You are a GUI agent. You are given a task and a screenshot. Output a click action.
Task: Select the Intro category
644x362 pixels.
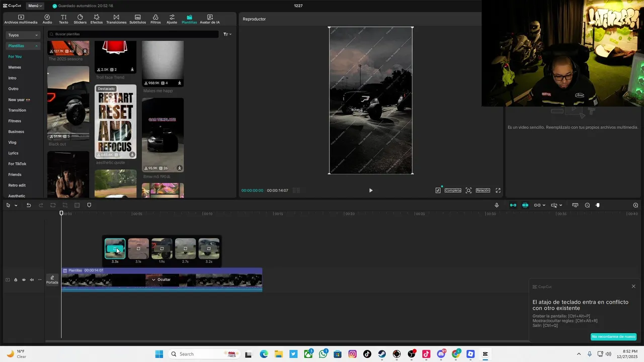click(12, 78)
